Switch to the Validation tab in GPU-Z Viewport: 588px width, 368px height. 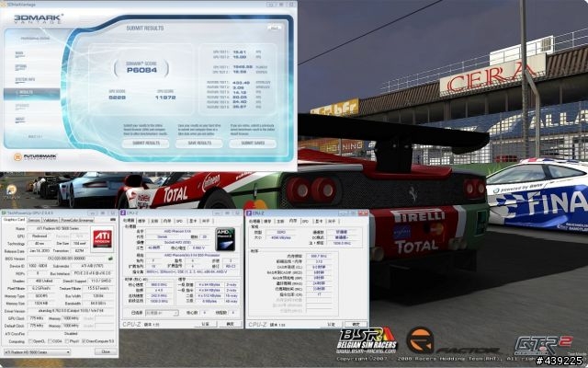(x=51, y=220)
